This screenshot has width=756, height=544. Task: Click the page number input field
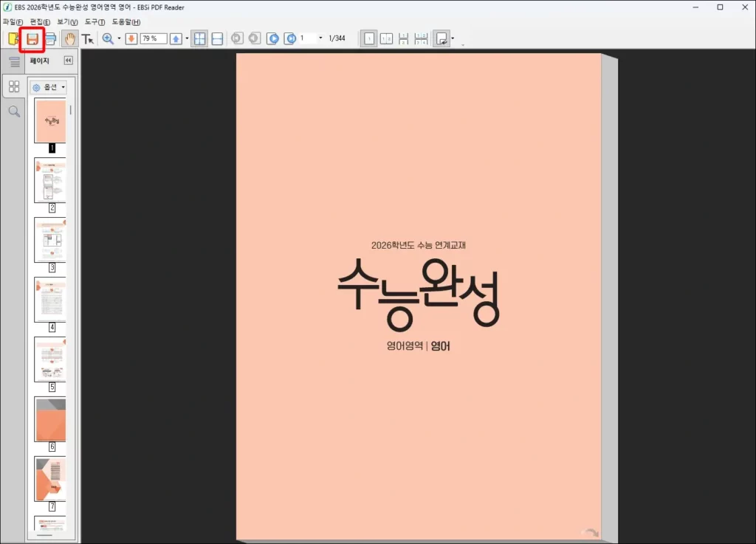point(308,38)
